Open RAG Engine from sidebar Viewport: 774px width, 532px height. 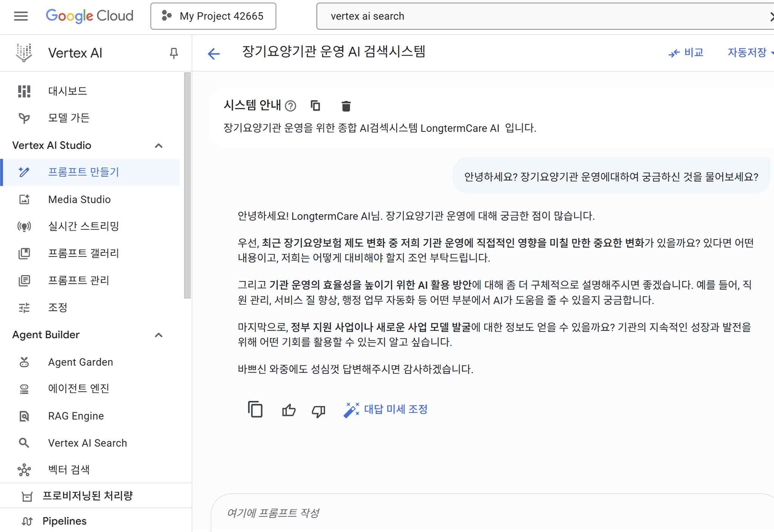coord(76,416)
